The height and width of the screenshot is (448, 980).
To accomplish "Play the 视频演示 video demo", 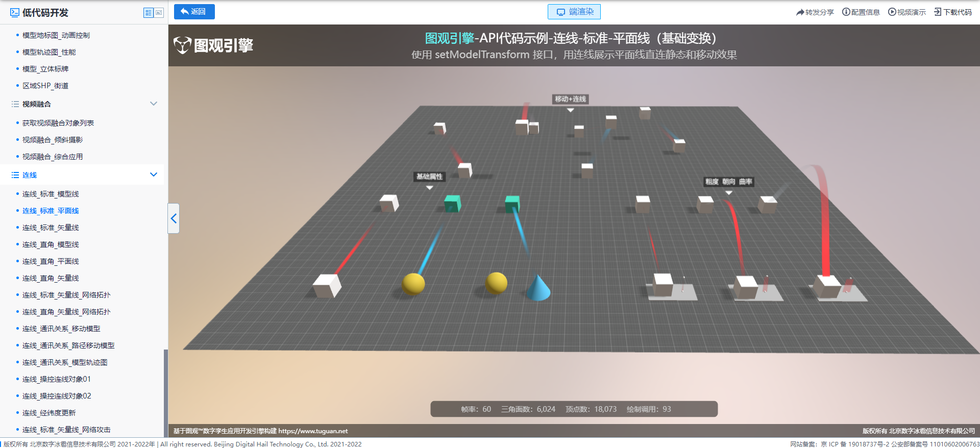I will [x=907, y=12].
